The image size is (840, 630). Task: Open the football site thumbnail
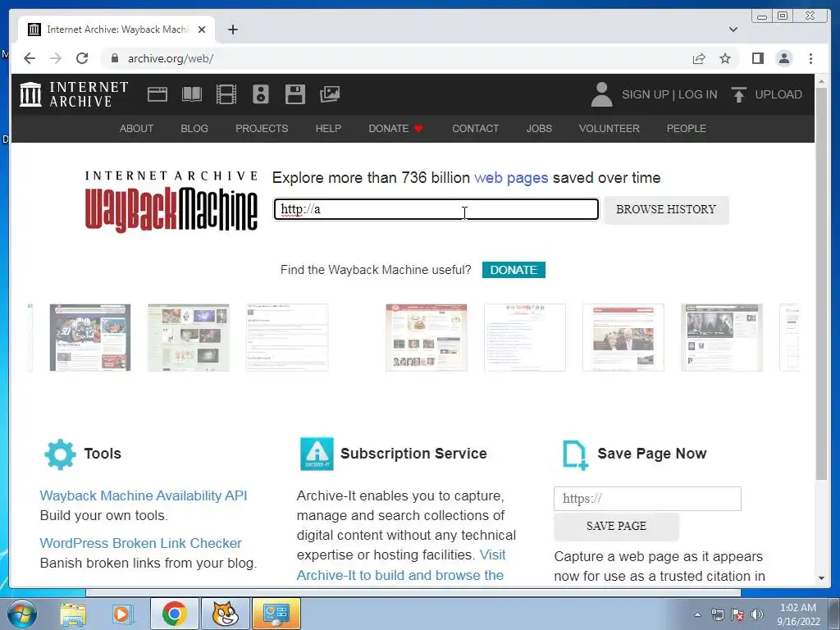pyautogui.click(x=90, y=337)
